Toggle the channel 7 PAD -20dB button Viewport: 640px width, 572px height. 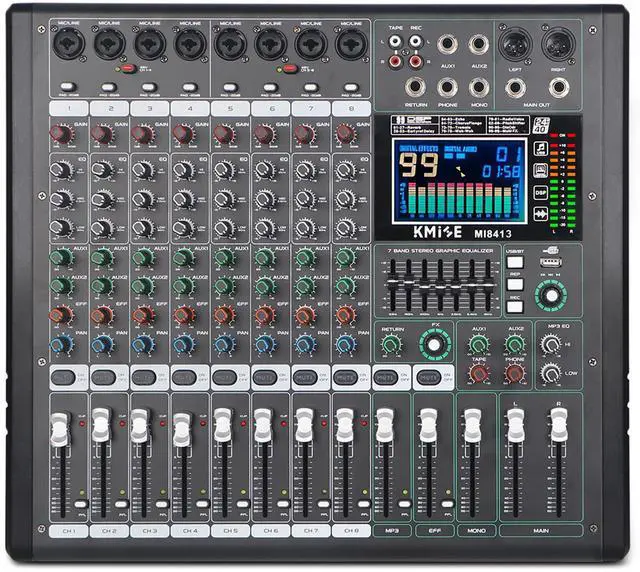311,87
